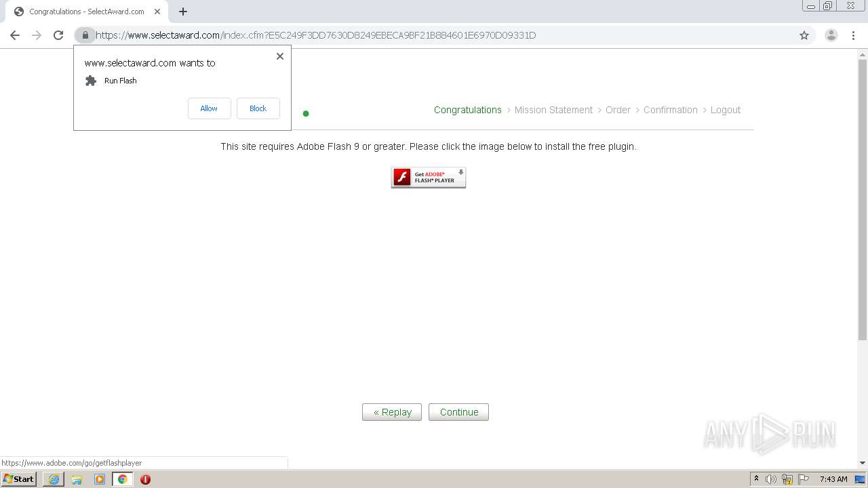Show hidden system tray icons
The image size is (868, 488).
click(x=756, y=479)
